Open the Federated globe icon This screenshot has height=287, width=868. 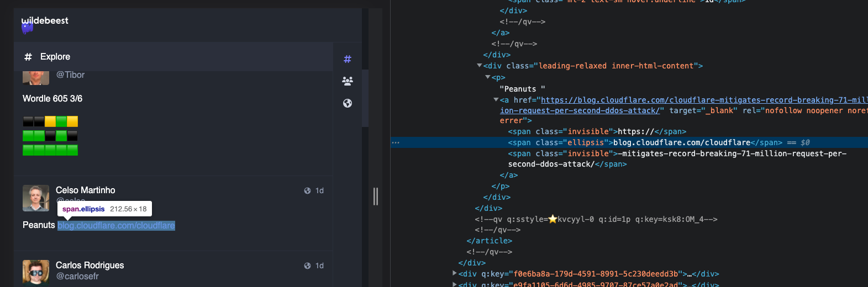point(348,103)
